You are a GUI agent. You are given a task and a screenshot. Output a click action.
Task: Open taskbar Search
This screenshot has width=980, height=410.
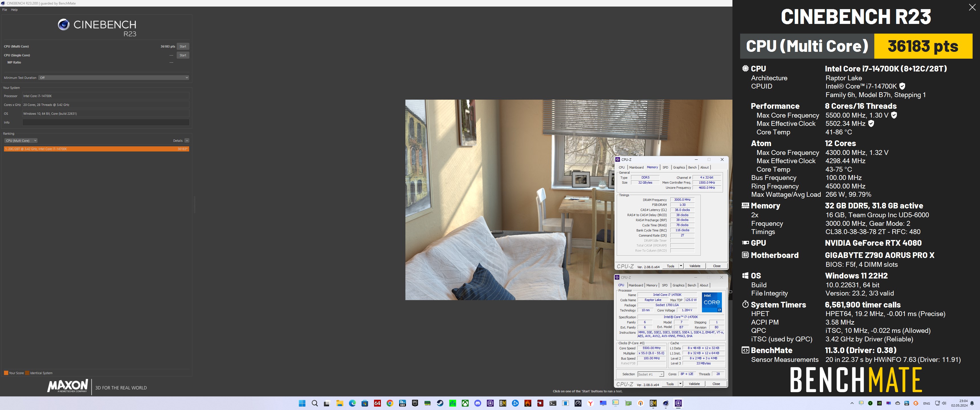click(x=315, y=403)
